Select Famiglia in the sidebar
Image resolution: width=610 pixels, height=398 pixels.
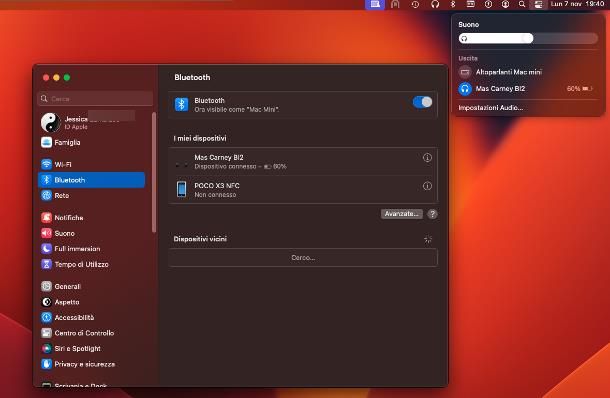click(x=92, y=142)
